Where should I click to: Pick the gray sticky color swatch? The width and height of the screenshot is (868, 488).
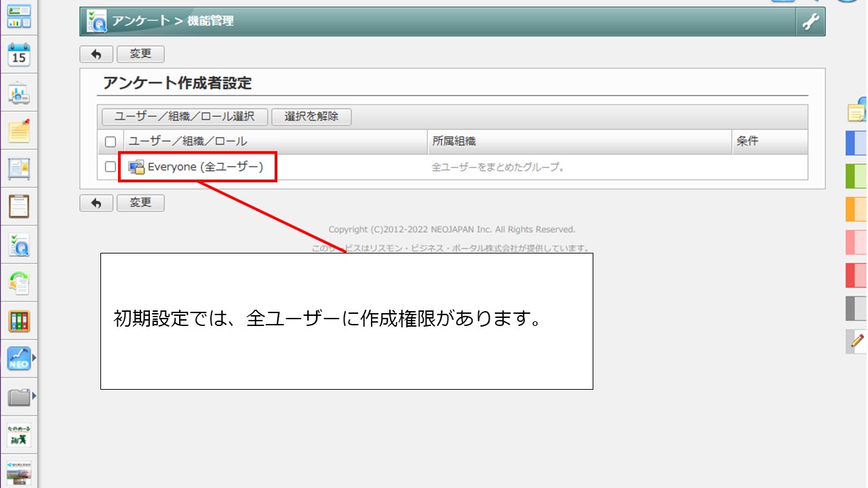(856, 309)
